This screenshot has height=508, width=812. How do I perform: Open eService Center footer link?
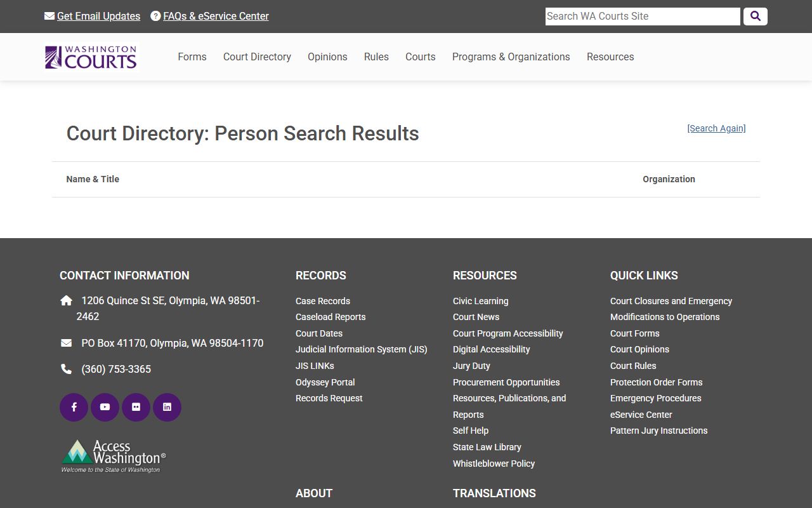click(641, 415)
